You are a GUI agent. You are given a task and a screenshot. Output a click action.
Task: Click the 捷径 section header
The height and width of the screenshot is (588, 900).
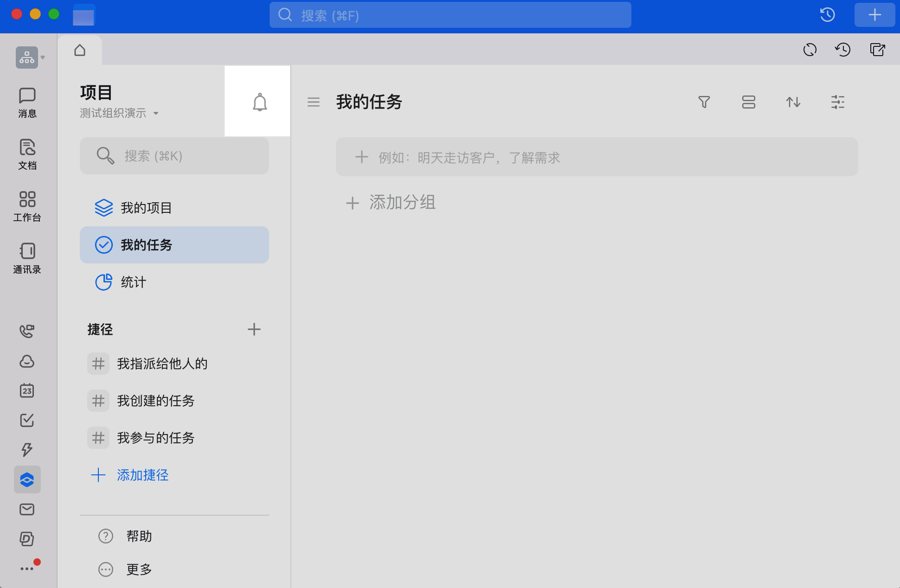tap(100, 329)
